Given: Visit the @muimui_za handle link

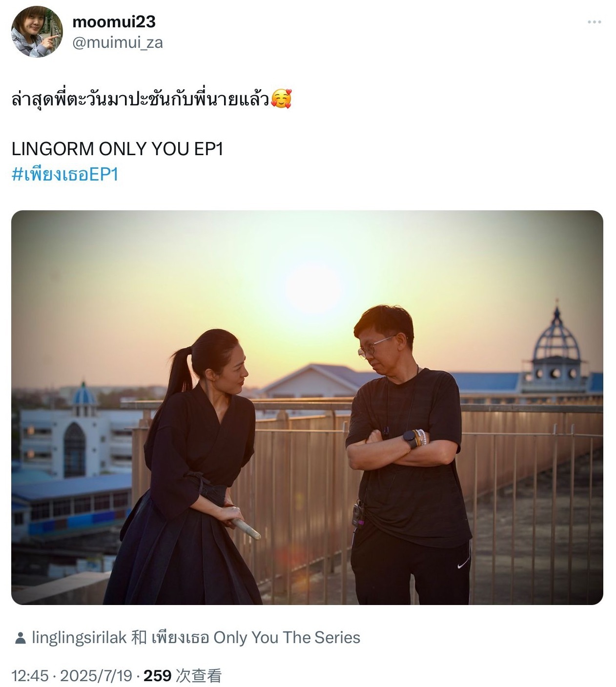Looking at the screenshot, I should (x=118, y=42).
